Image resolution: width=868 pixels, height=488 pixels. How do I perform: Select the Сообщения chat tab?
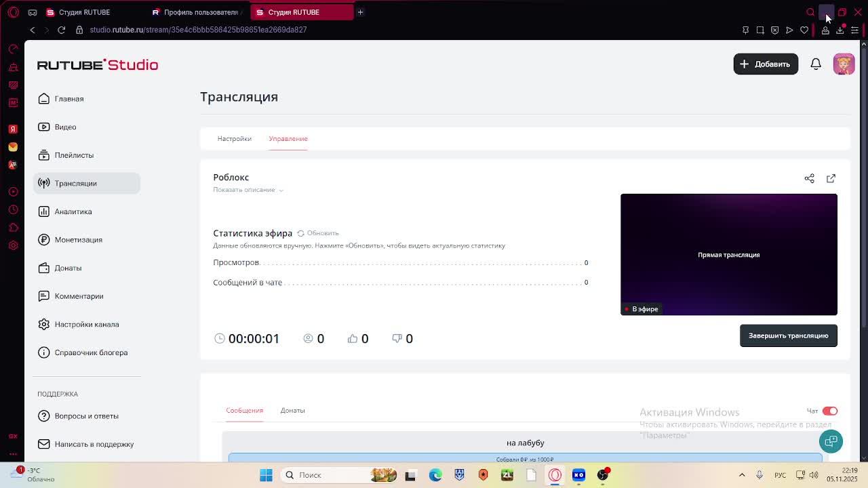244,410
